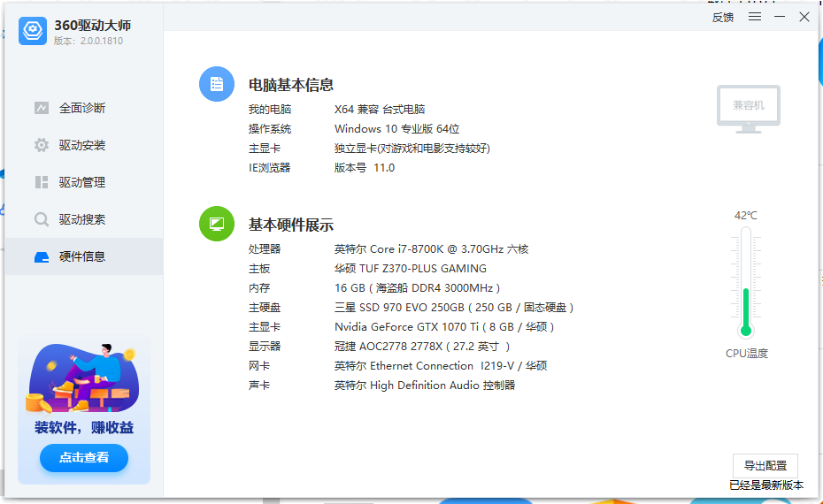Click the 360驱动大师 logo icon

click(33, 30)
